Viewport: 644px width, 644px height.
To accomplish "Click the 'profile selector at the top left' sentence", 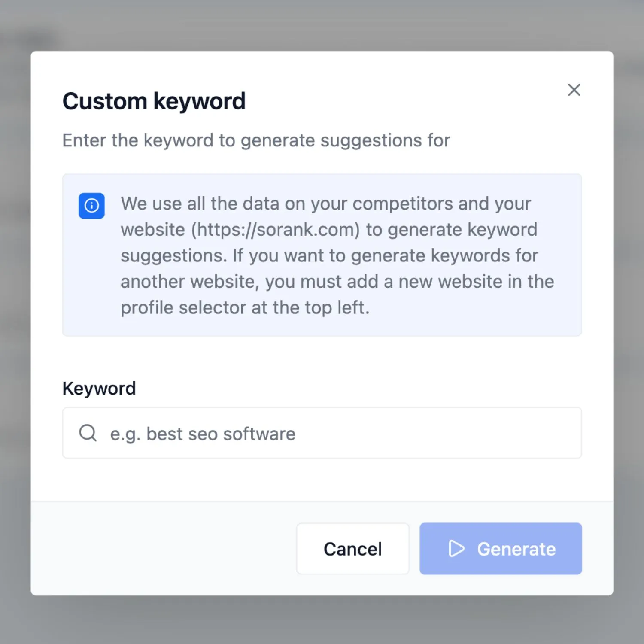I will coord(245,308).
